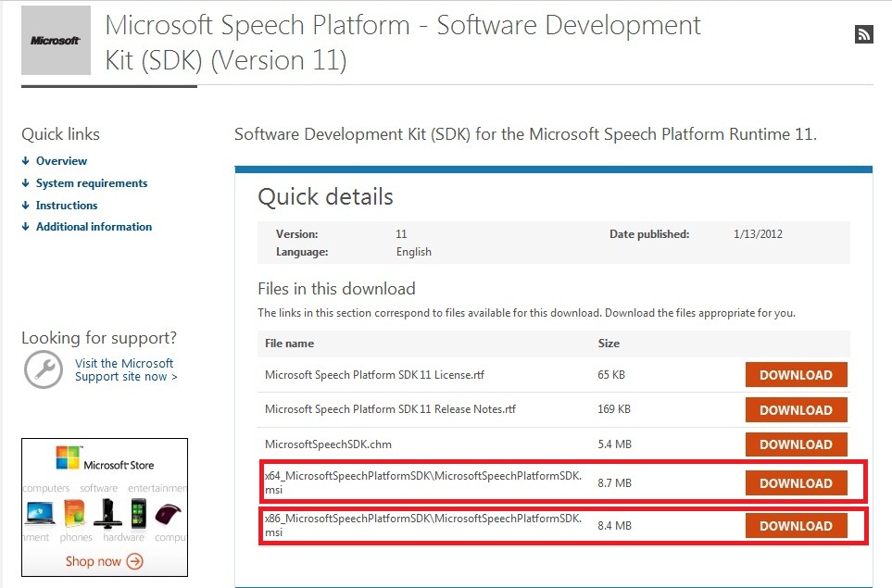892x588 pixels.
Task: Click the RSS feed icon
Action: coord(863,34)
